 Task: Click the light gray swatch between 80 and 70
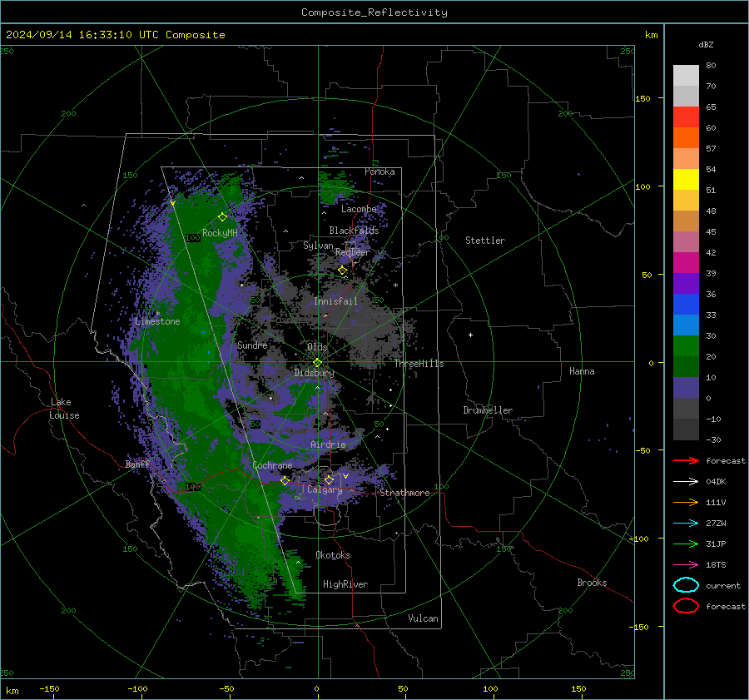[x=686, y=76]
